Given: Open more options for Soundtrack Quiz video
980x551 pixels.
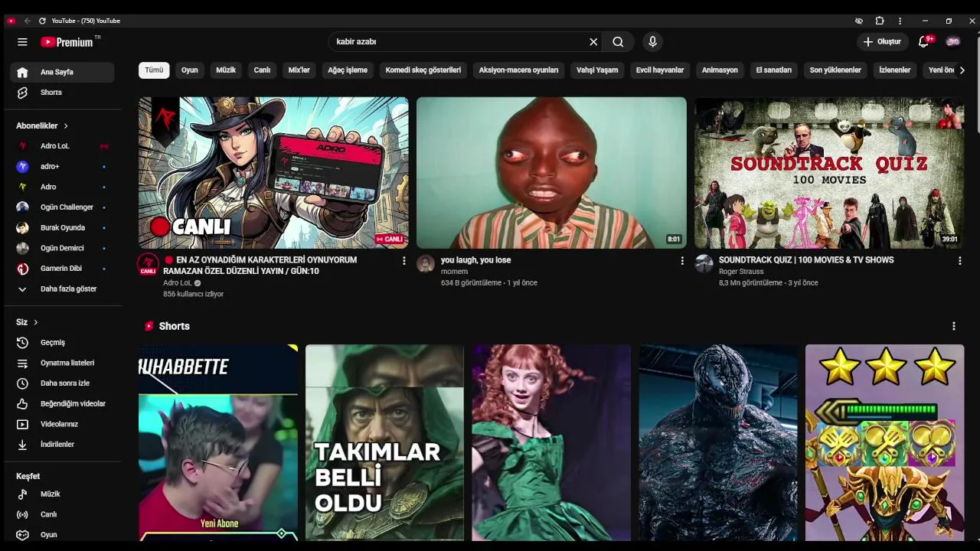Looking at the screenshot, I should tap(959, 261).
